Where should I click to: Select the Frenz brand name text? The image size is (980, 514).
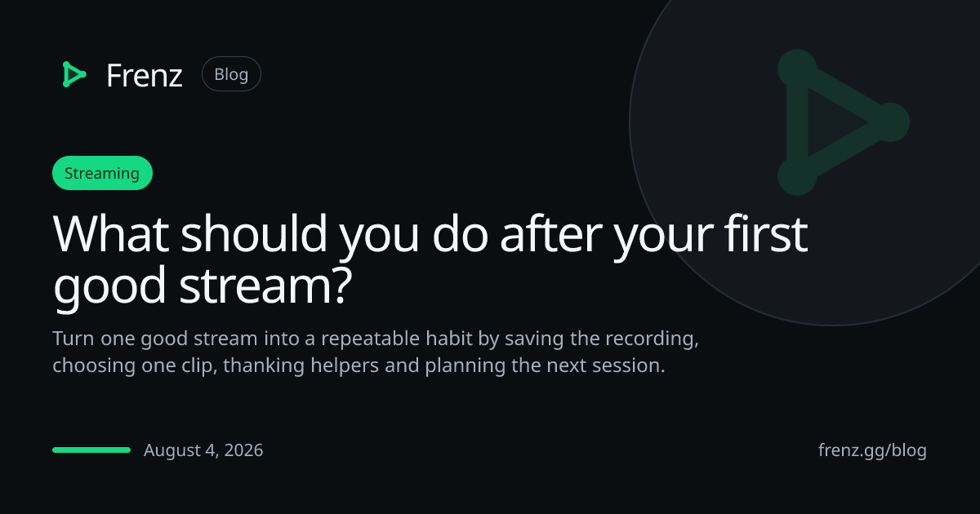click(145, 75)
